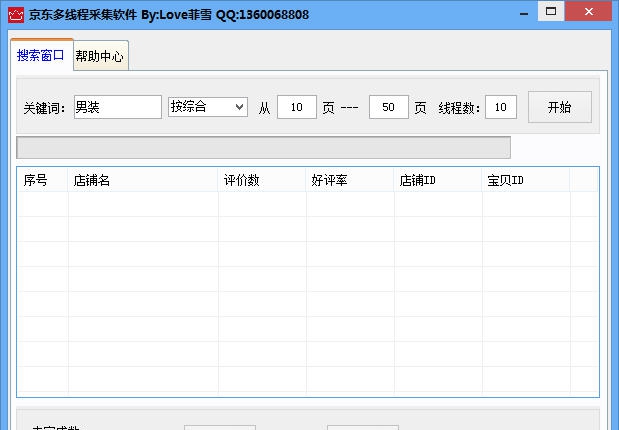619x430 pixels.
Task: Sort by the 宝贝ID column header
Action: [x=526, y=180]
